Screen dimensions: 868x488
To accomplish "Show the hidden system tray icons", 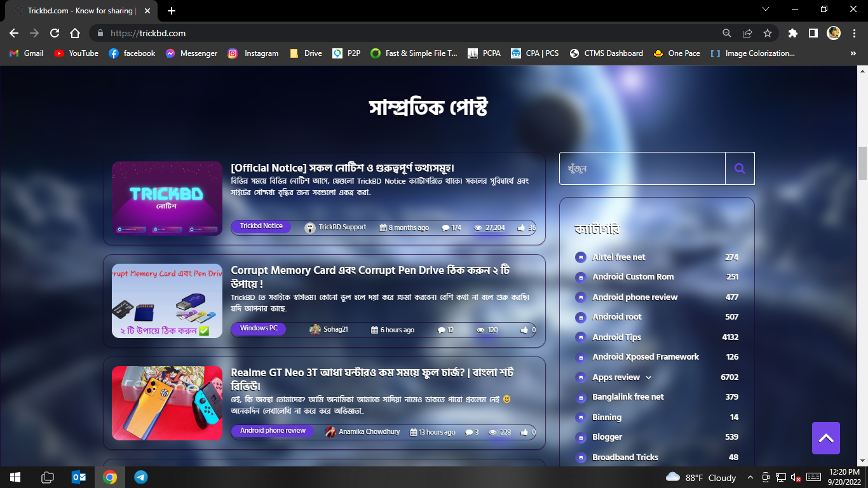I will 750,477.
